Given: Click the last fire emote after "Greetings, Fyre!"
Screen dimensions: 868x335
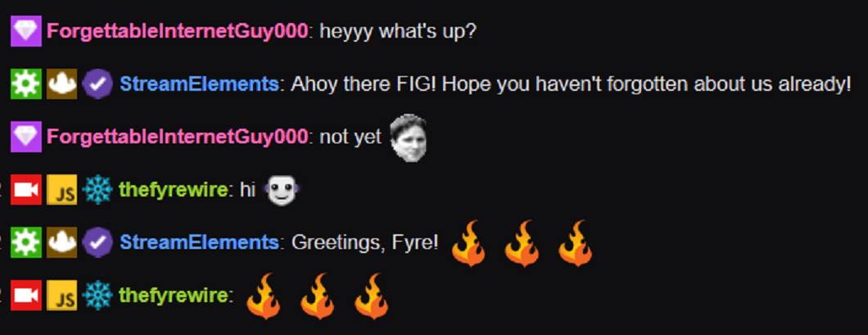Looking at the screenshot, I should click(575, 243).
